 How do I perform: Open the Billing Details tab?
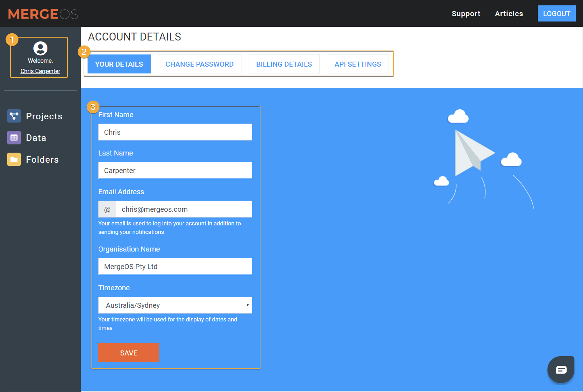284,64
